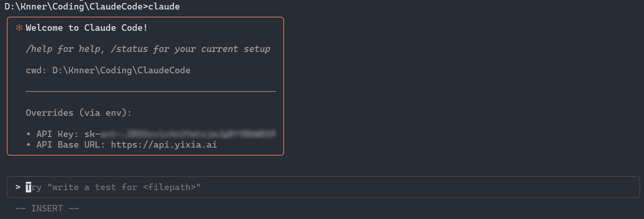Click the > prompt symbol
Screen dimensions: 644x219
coord(18,187)
